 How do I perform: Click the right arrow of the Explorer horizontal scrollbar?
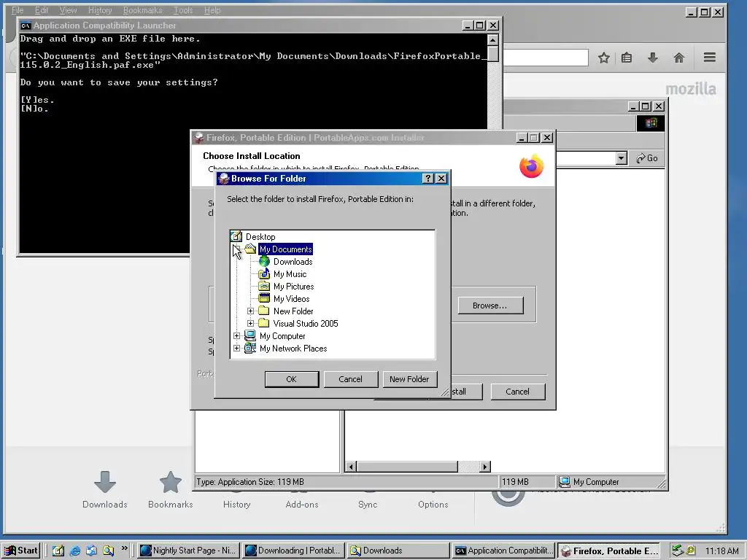[485, 467]
